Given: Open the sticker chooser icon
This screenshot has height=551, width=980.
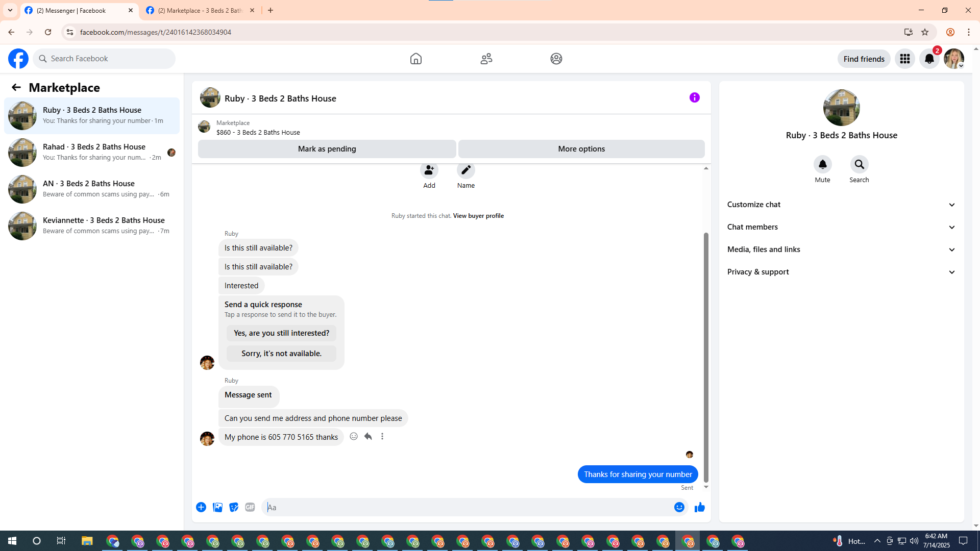Looking at the screenshot, I should pos(234,507).
